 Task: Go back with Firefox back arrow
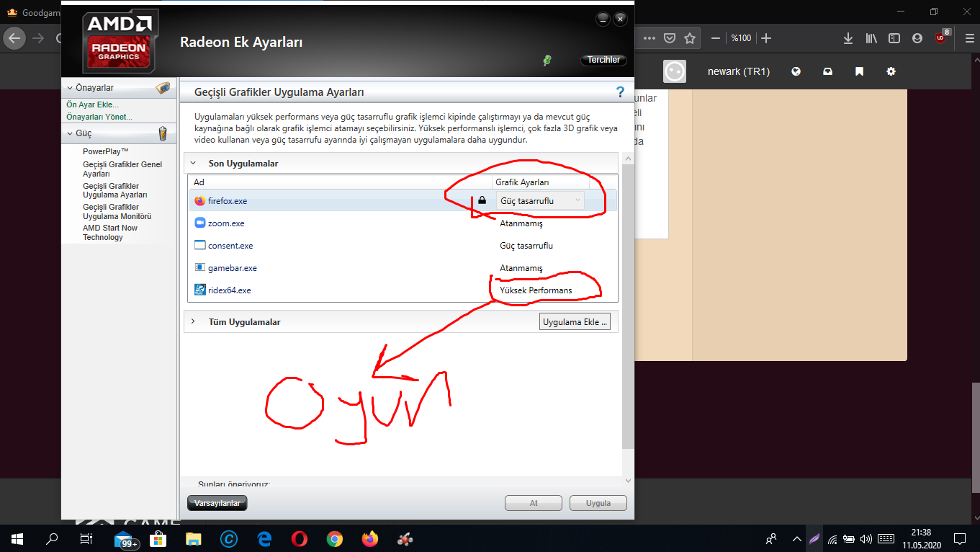pos(15,38)
